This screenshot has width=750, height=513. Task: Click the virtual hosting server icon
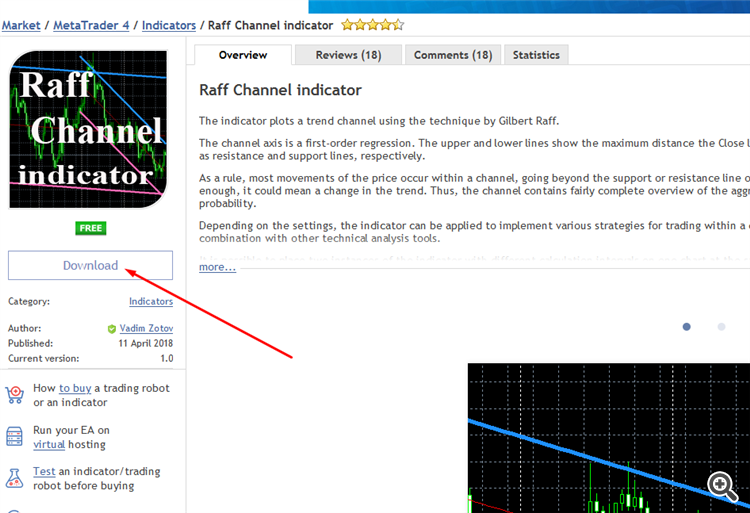pyautogui.click(x=14, y=437)
